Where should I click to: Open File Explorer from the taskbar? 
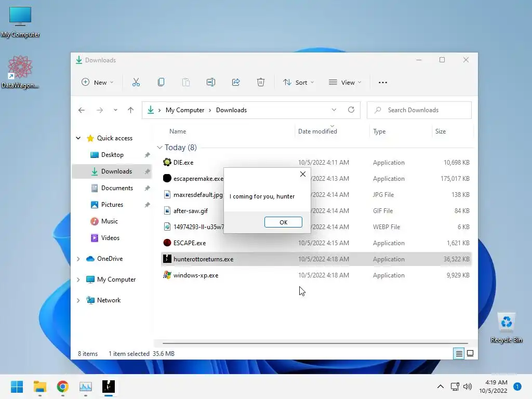coord(40,387)
